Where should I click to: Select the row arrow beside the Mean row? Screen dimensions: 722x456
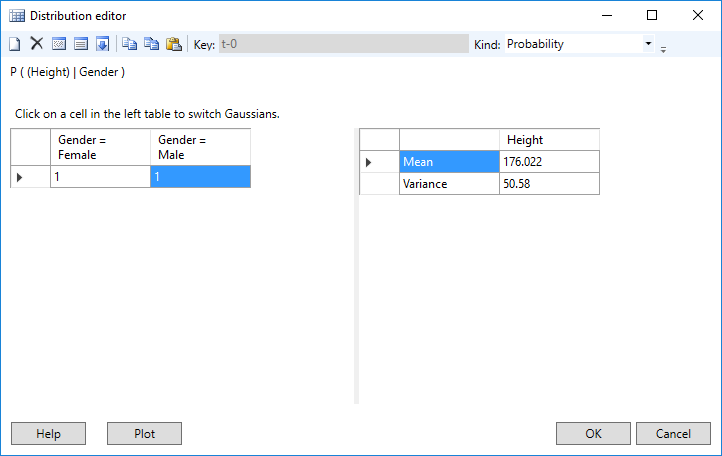pyautogui.click(x=369, y=162)
